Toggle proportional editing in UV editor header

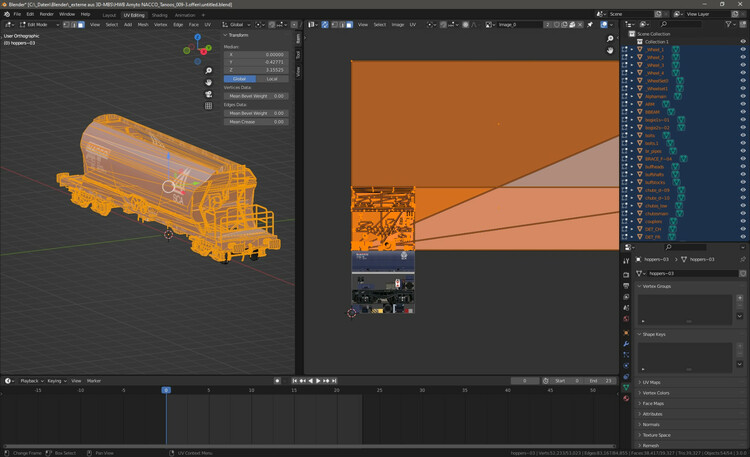click(x=465, y=24)
